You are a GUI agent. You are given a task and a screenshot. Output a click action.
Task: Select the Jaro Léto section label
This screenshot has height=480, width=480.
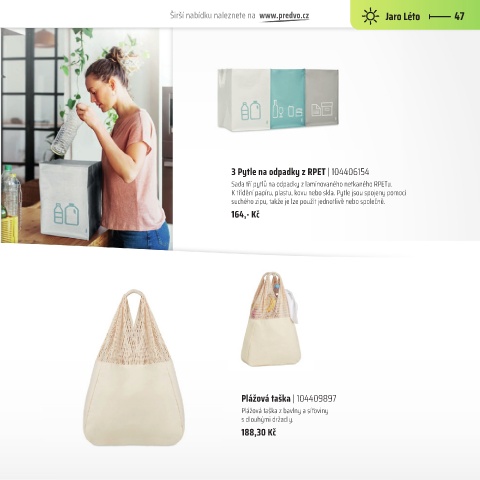[402, 16]
